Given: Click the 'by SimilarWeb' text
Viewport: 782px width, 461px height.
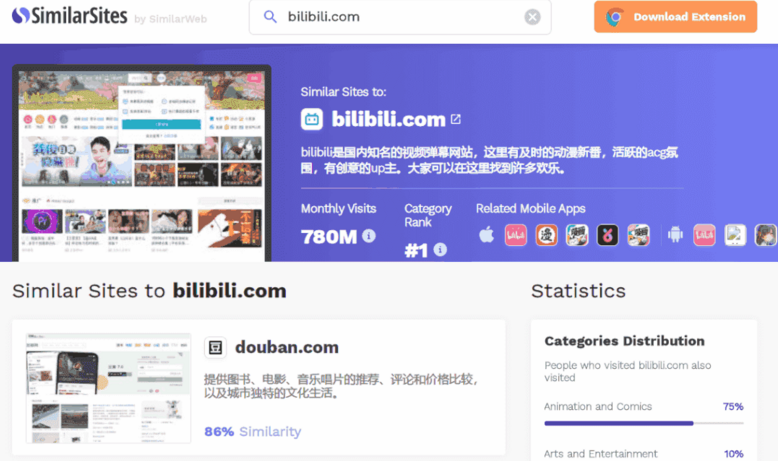Looking at the screenshot, I should point(171,19).
